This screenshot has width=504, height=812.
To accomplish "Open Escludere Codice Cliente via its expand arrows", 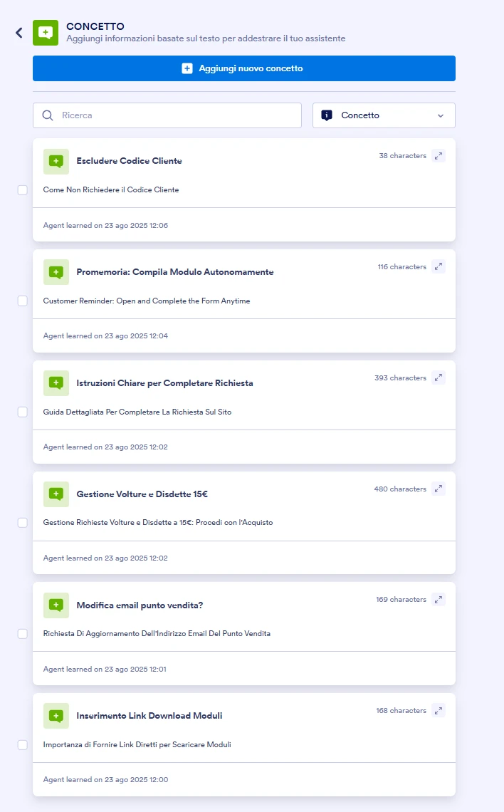I will tap(439, 155).
